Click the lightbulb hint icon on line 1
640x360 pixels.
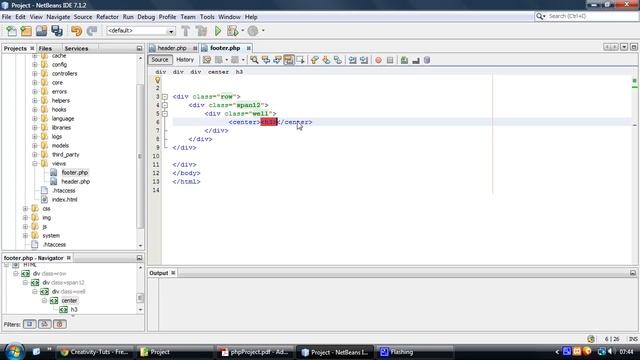pyautogui.click(x=158, y=80)
